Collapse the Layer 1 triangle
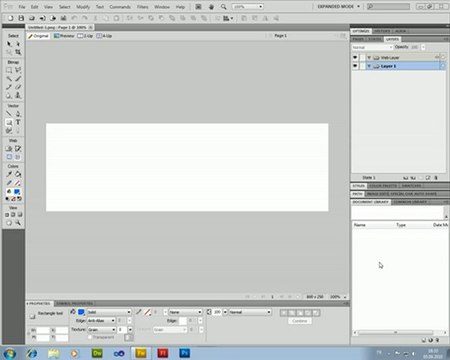 (369, 66)
